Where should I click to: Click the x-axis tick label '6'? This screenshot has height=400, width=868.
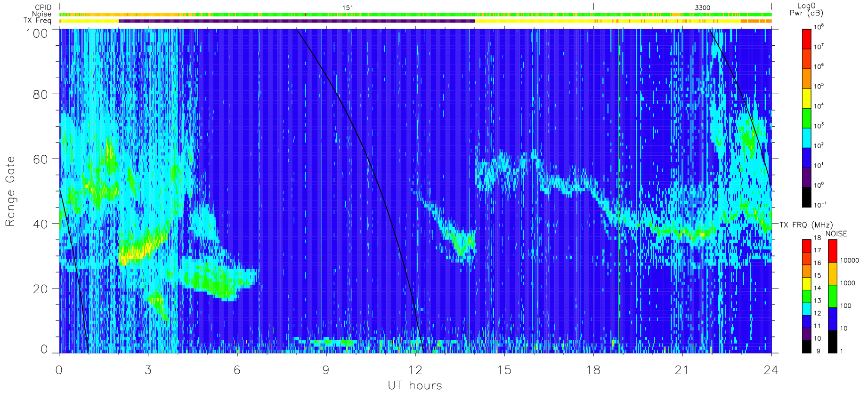coord(237,370)
